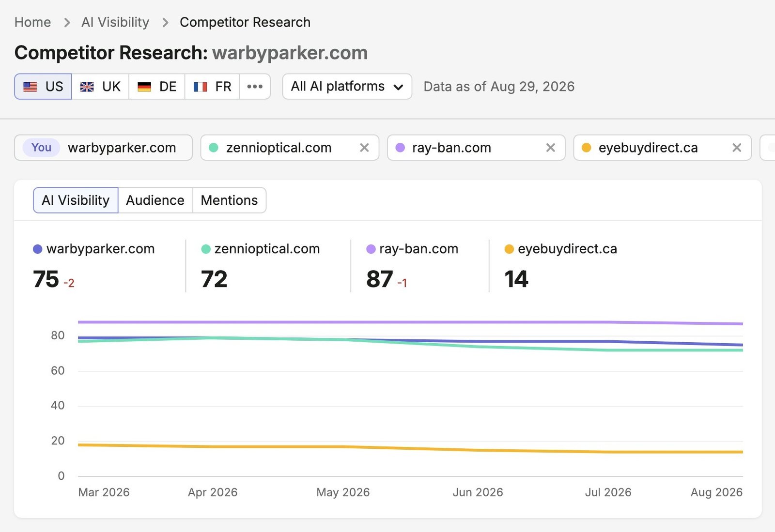Click the -1 change next to 87

[x=402, y=283]
